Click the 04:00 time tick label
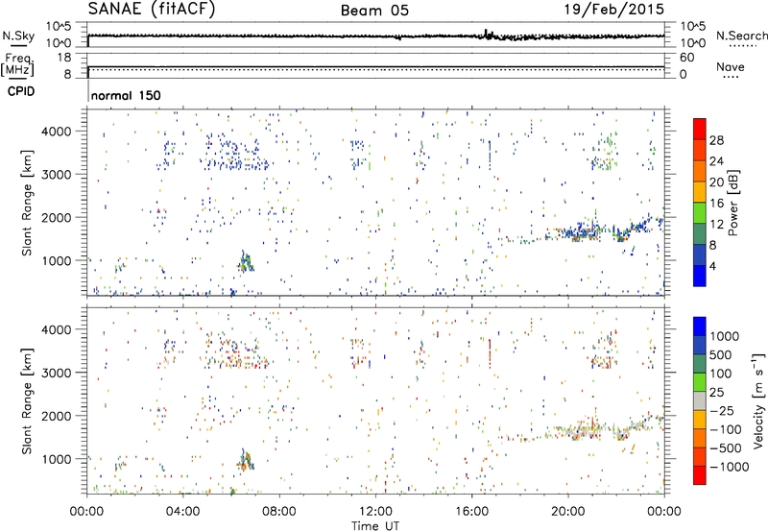 pos(183,512)
